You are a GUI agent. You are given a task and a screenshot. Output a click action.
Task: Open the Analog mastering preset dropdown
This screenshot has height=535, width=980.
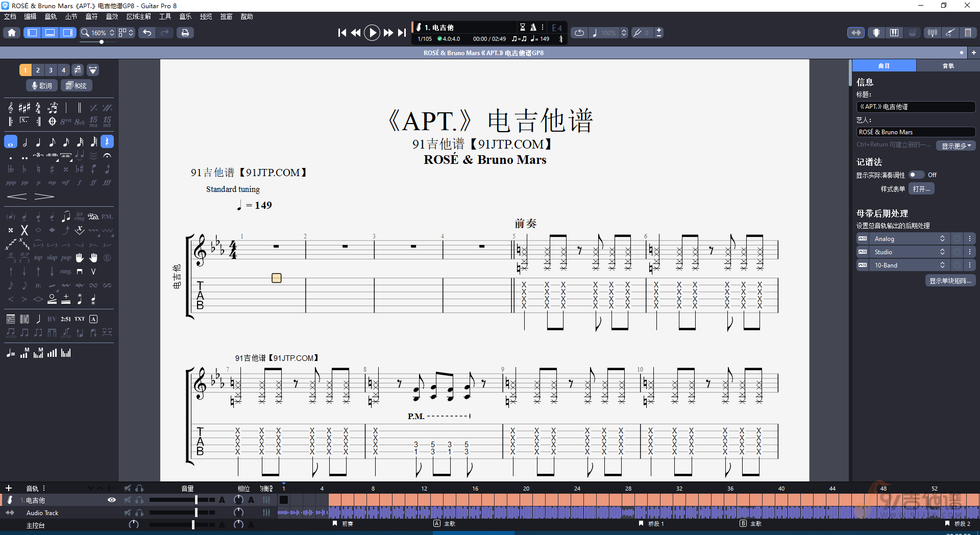[x=909, y=238]
